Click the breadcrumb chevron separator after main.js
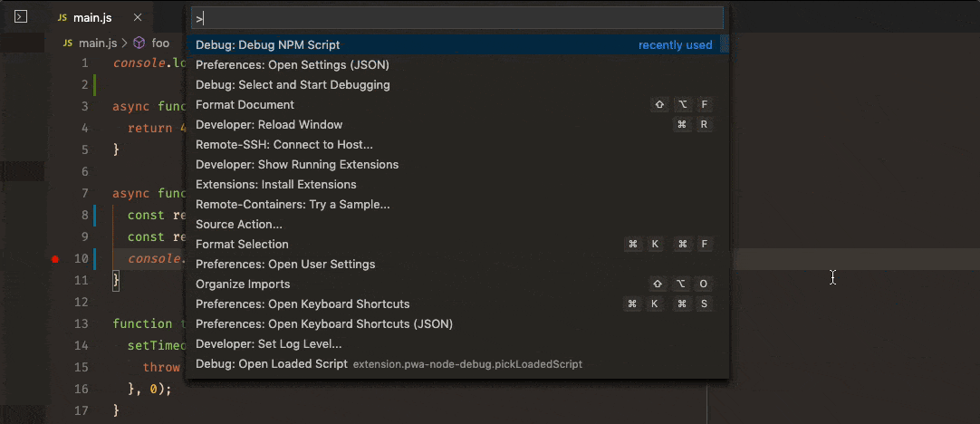Viewport: 980px width, 424px height. (126, 43)
